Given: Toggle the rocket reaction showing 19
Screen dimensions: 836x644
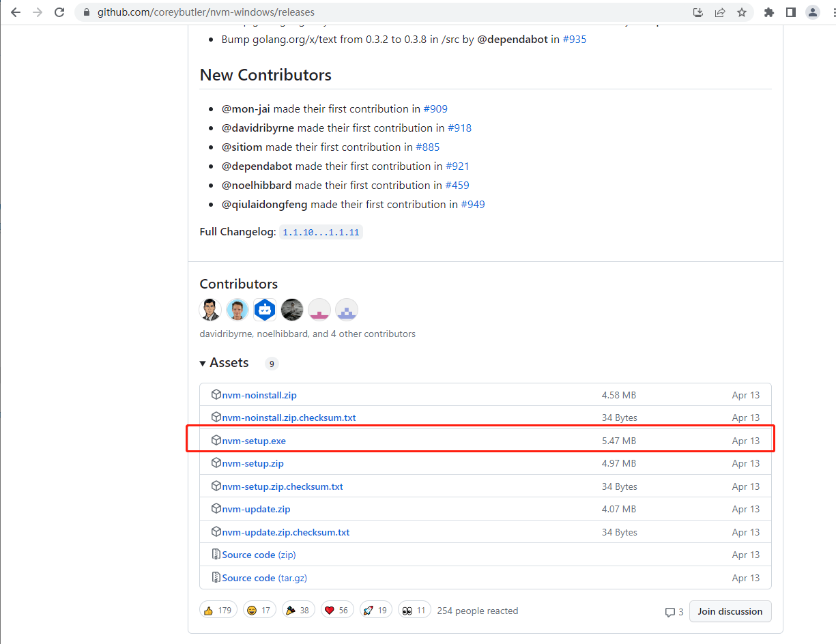Looking at the screenshot, I should point(376,611).
